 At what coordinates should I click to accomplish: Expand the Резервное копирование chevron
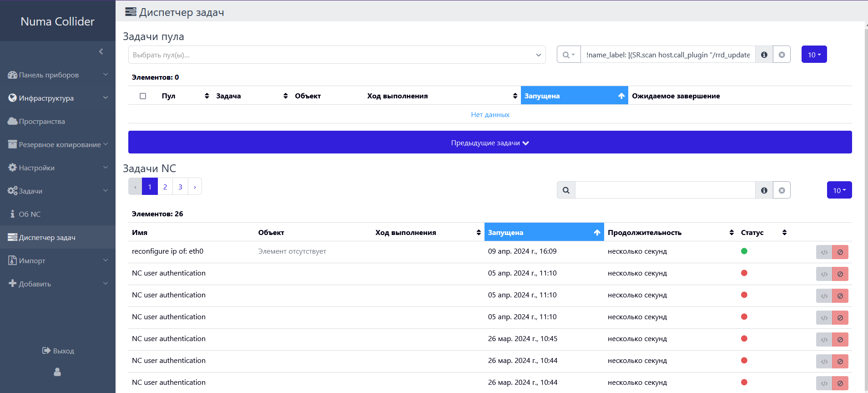click(x=106, y=144)
